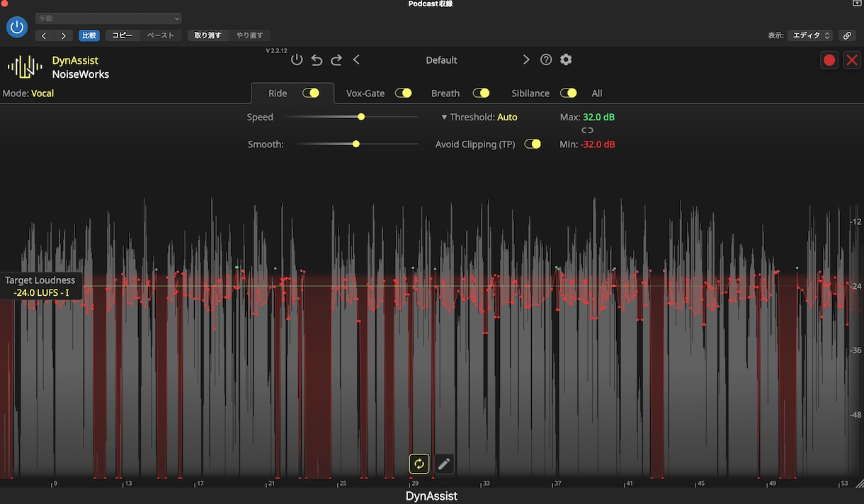Image resolution: width=864 pixels, height=504 pixels.
Task: Click timeline marker 13
Action: click(128, 483)
